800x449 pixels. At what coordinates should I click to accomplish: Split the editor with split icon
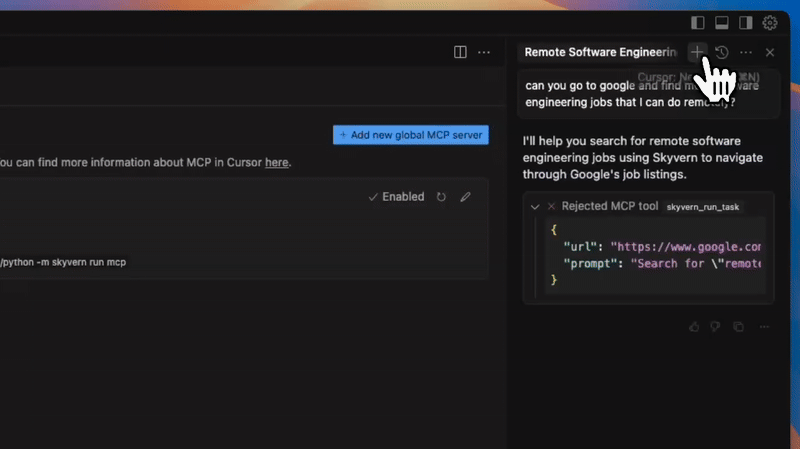460,52
